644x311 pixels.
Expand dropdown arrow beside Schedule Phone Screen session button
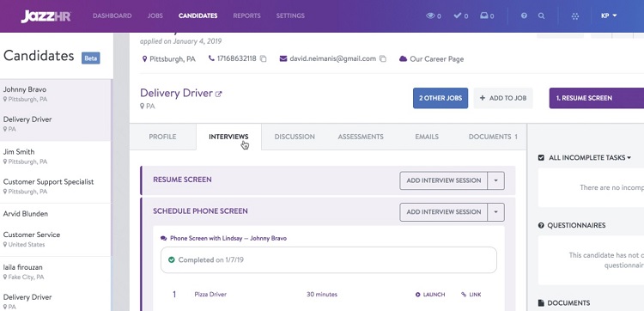pos(495,212)
